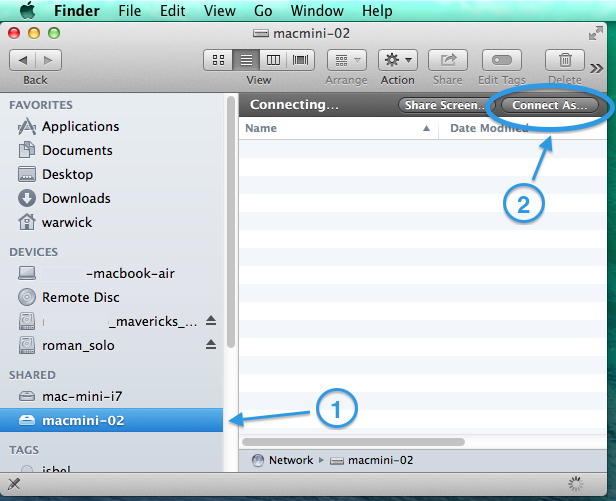The height and width of the screenshot is (501, 616).
Task: Open the File menu
Action: (130, 11)
